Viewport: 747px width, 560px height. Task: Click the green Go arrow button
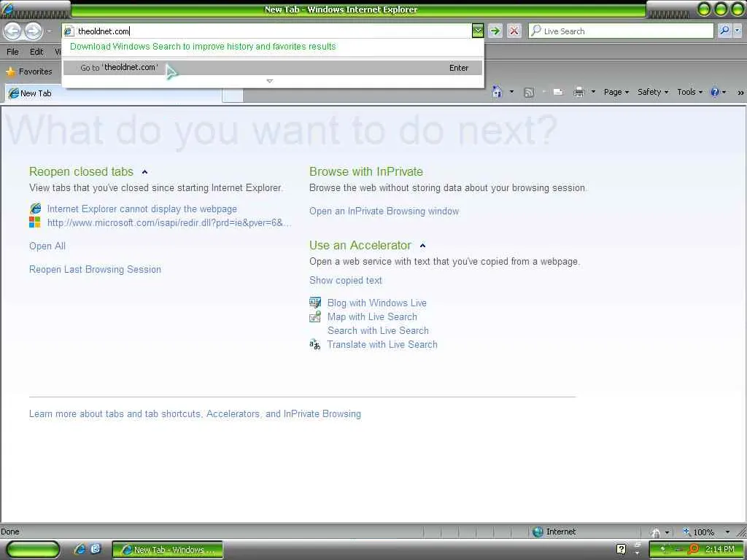pos(495,31)
